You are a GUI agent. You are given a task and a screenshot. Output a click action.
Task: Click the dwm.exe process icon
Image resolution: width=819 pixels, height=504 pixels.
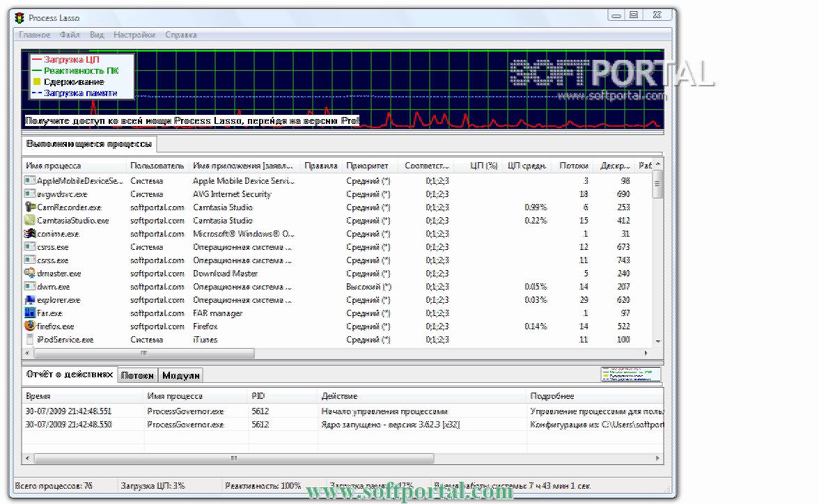click(x=30, y=286)
